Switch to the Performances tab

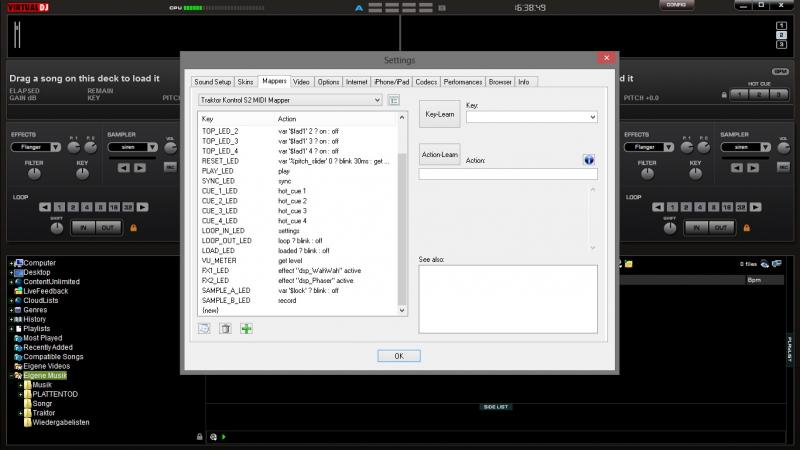tap(463, 82)
